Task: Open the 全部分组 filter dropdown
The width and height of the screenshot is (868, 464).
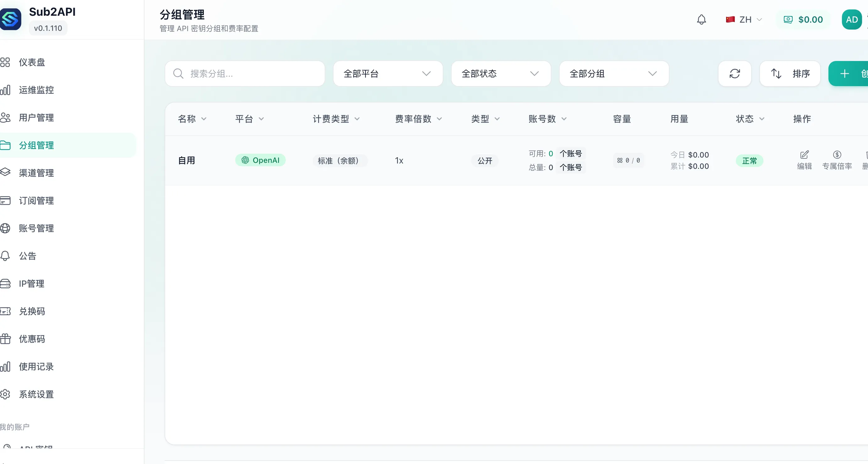Action: click(x=614, y=74)
